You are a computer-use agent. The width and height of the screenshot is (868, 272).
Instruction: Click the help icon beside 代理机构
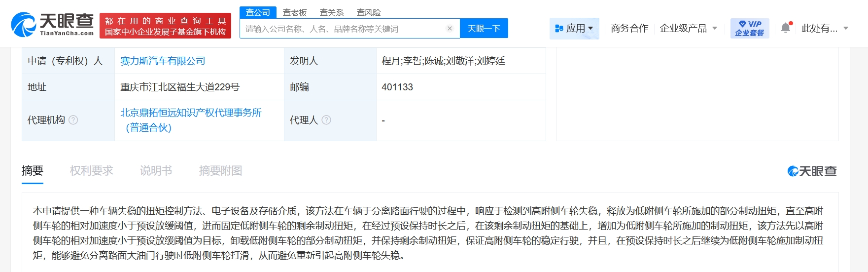73,120
